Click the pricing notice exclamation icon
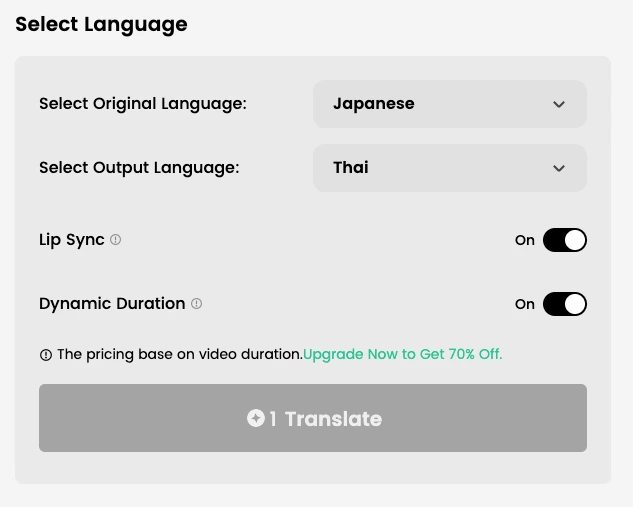The image size is (633, 507). (46, 355)
